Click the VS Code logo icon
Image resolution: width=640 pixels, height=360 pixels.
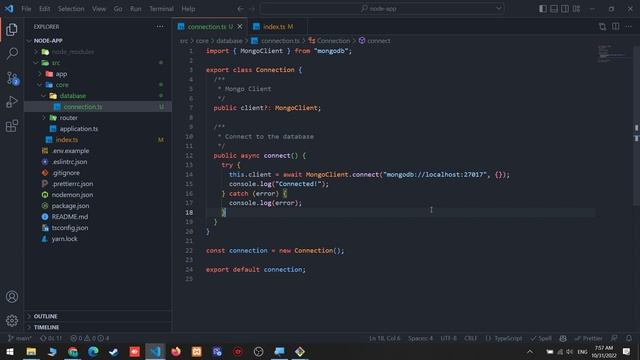[x=9, y=9]
